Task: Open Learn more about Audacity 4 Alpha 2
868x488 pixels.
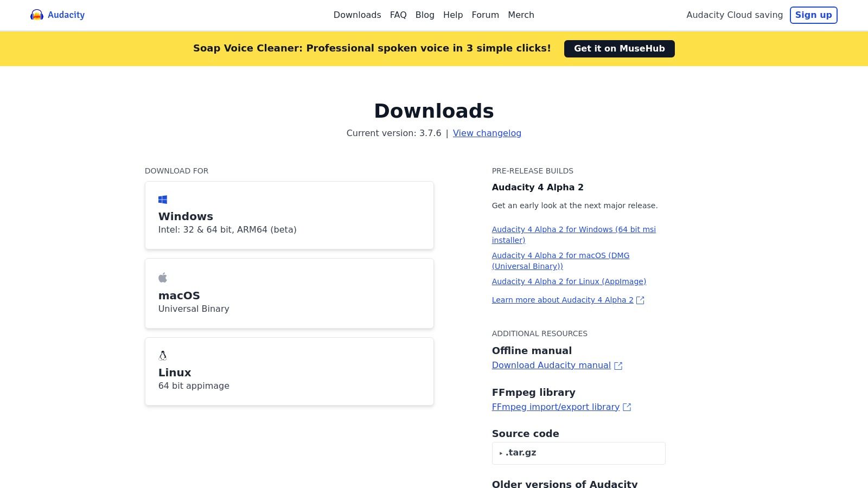Action: (x=563, y=300)
